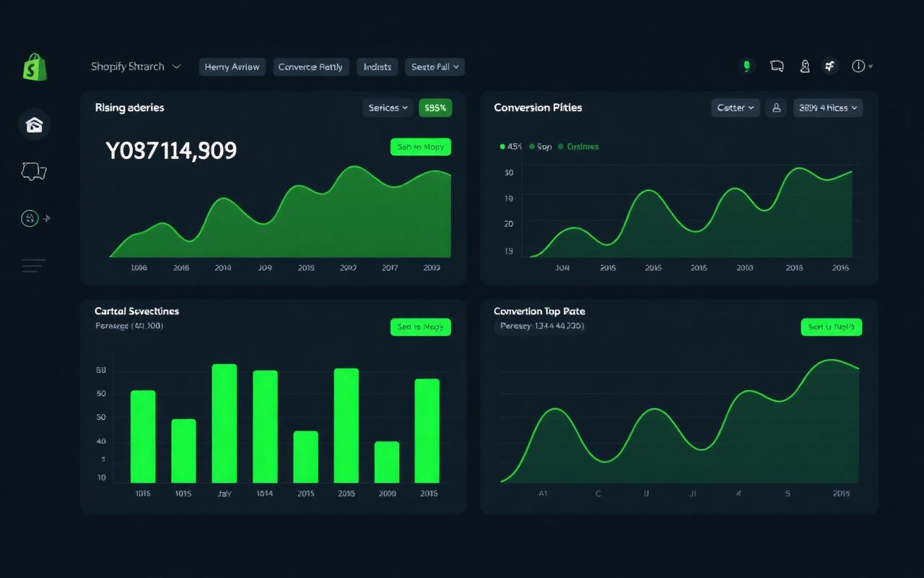Open the user profile icon in top bar
The height and width of the screenshot is (578, 924).
pos(805,66)
